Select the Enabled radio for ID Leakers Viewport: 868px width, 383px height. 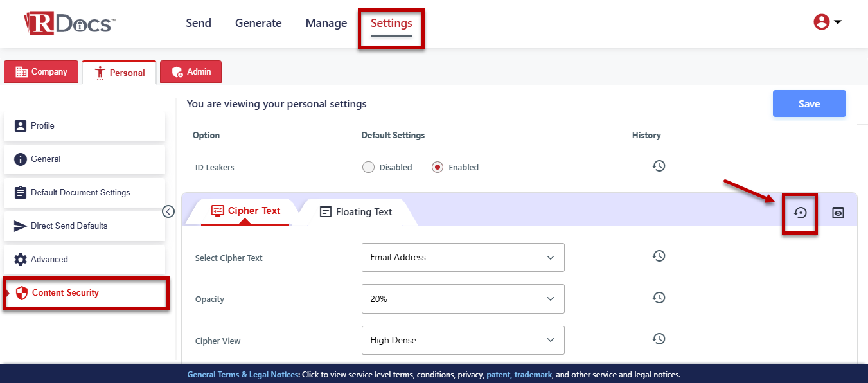[x=438, y=167]
